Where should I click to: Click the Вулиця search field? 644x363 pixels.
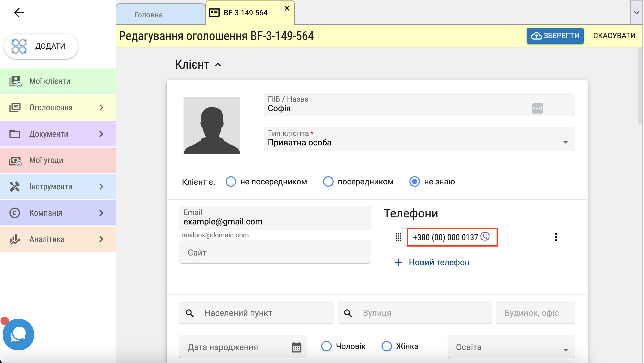click(415, 313)
